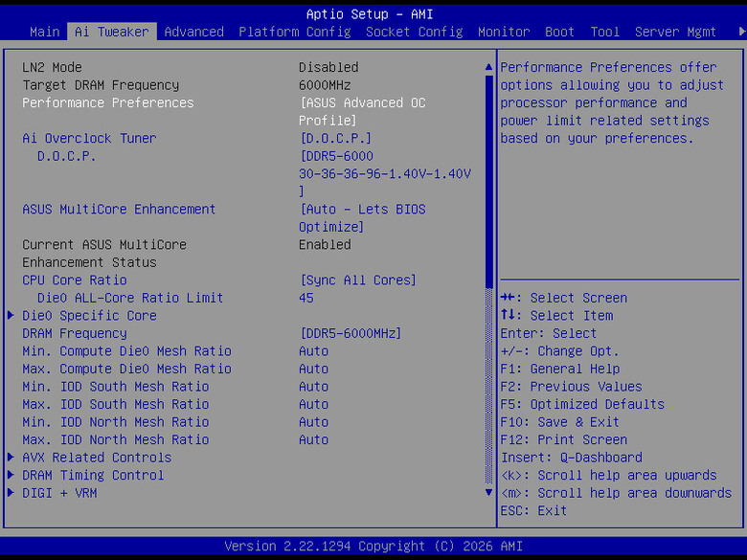747x560 pixels.
Task: Open the Advanced tab
Action: pos(193,32)
